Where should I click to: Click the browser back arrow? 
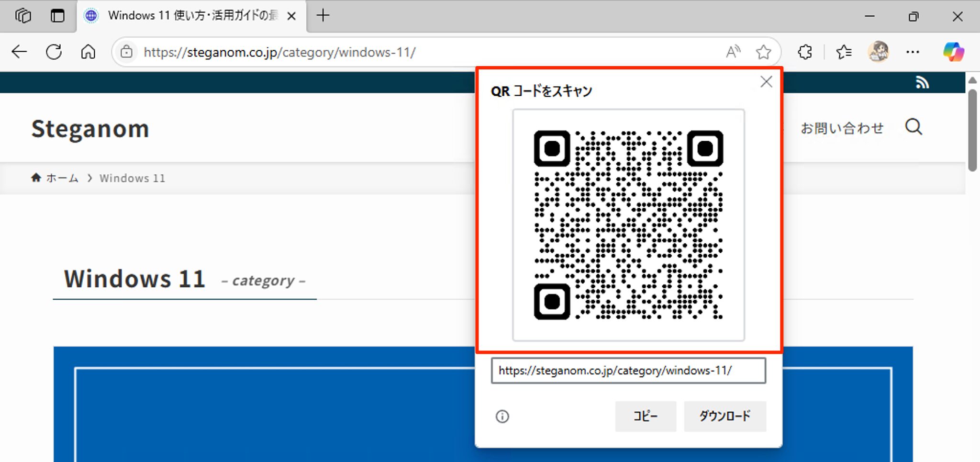[20, 52]
